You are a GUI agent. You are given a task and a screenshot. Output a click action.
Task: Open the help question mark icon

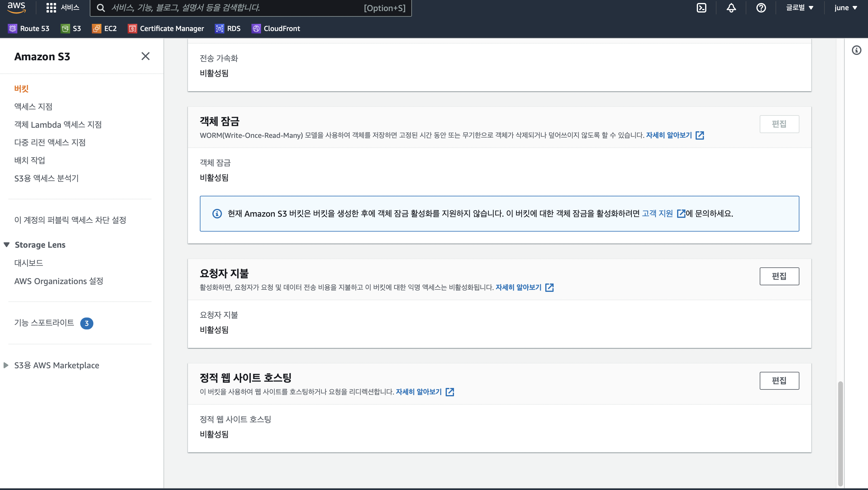(761, 8)
